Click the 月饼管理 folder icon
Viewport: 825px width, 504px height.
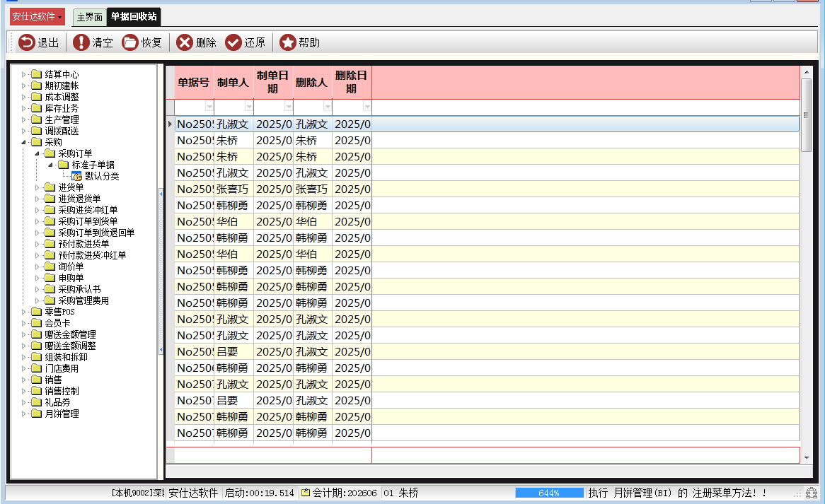coord(36,414)
